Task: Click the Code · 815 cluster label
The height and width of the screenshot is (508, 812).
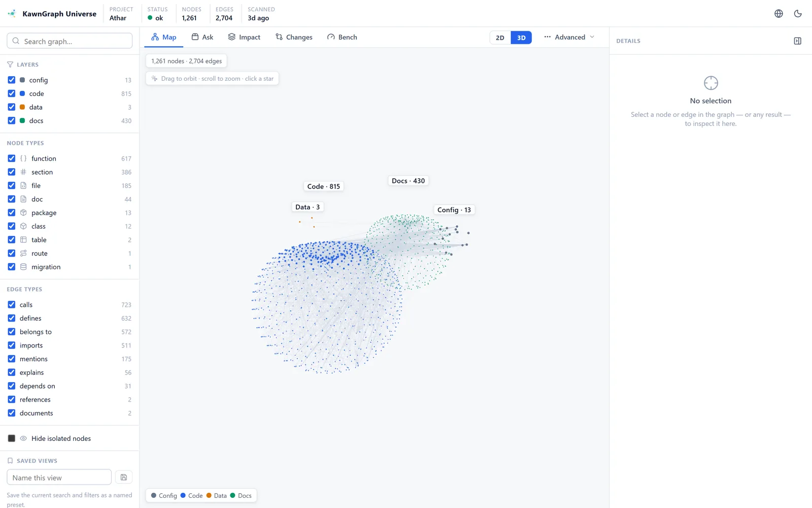Action: coord(324,186)
